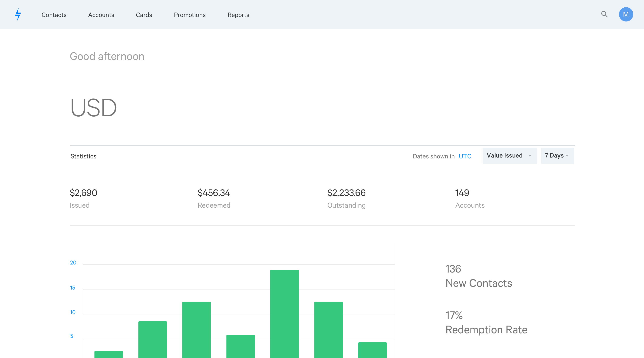Open the search magnifier icon
644x358 pixels.
pyautogui.click(x=604, y=14)
